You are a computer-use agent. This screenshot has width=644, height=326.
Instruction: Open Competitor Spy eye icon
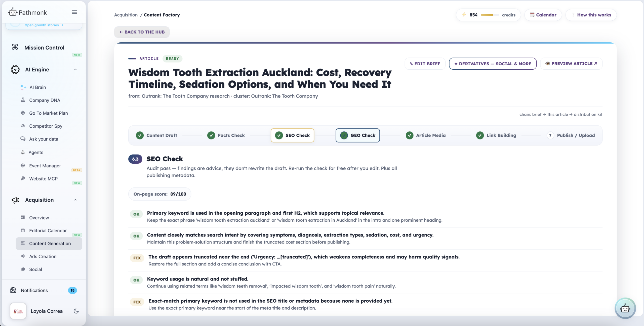pyautogui.click(x=23, y=126)
